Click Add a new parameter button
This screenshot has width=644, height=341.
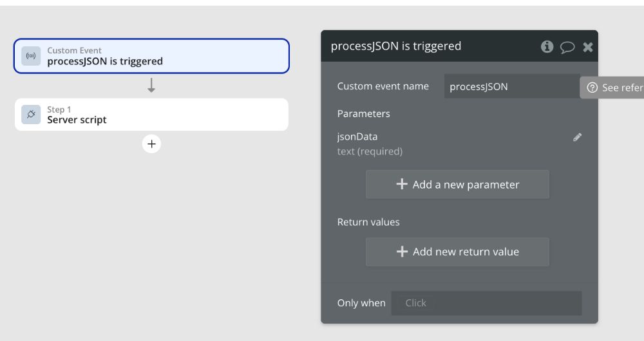(x=457, y=185)
